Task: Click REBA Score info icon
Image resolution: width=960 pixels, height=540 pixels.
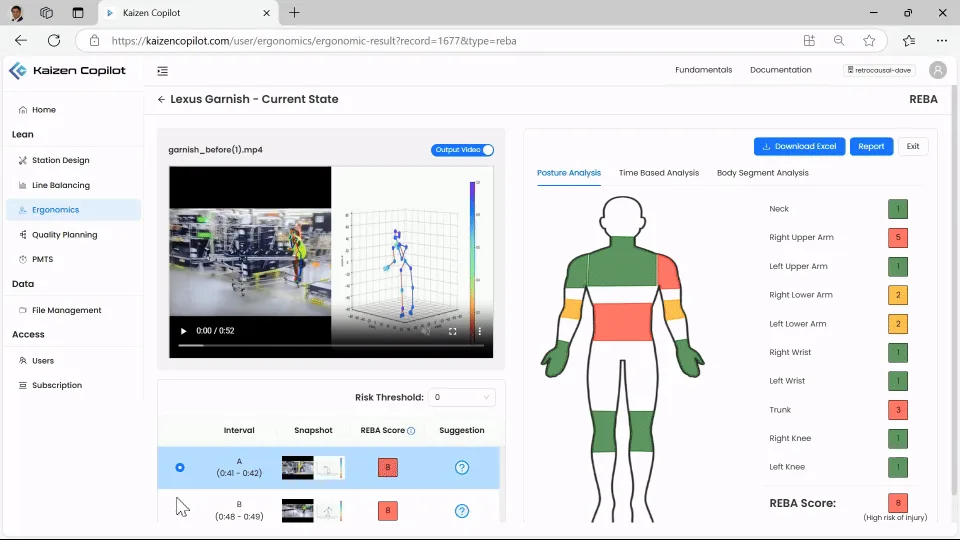Action: click(411, 431)
